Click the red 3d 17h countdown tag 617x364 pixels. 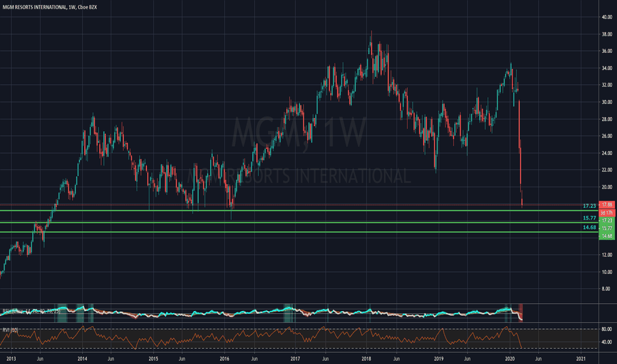pyautogui.click(x=607, y=212)
